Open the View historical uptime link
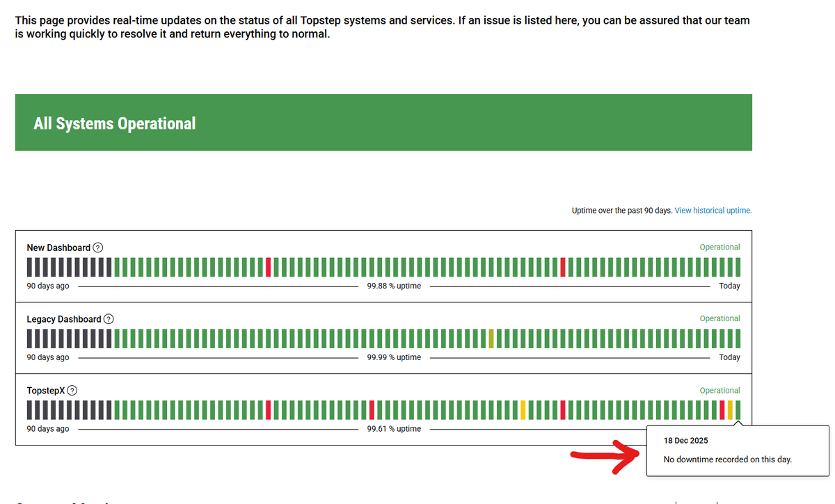 (x=713, y=210)
